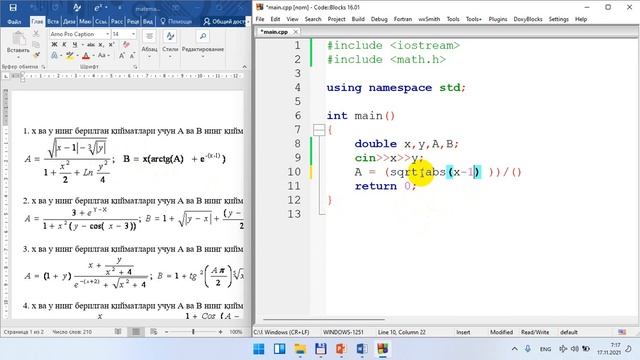The image size is (640, 360).
Task: Zoom out with the minus button in Word
Action: point(167,332)
